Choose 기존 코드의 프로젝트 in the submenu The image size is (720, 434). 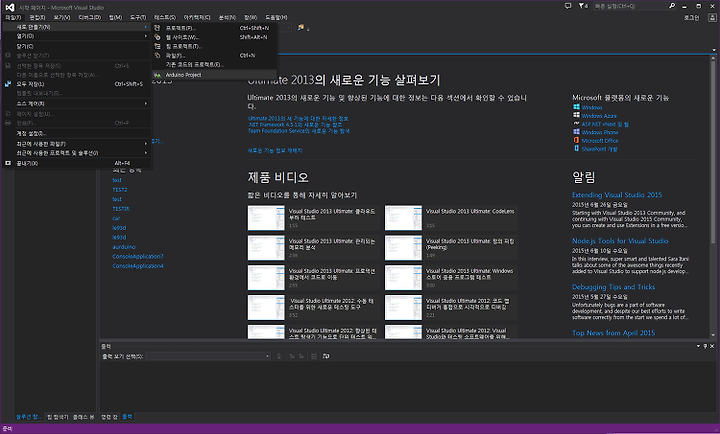pos(214,65)
